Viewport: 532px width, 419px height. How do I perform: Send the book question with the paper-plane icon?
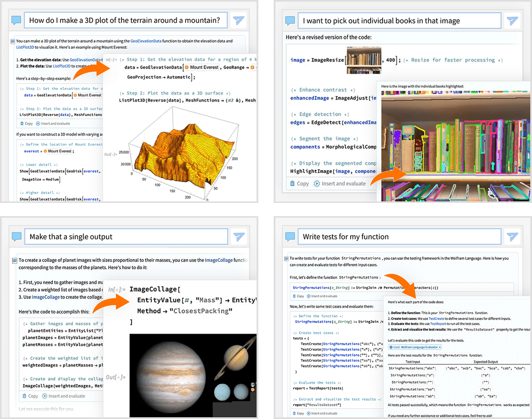pyautogui.click(x=513, y=20)
